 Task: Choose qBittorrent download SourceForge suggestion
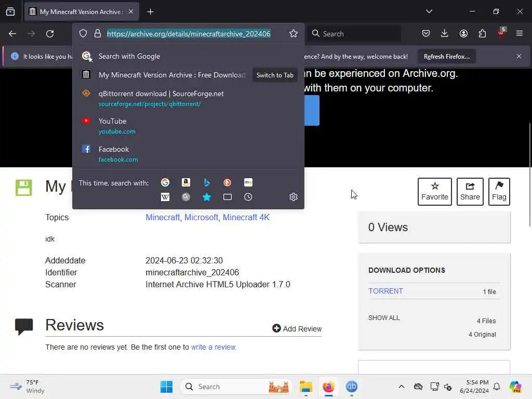click(x=188, y=98)
